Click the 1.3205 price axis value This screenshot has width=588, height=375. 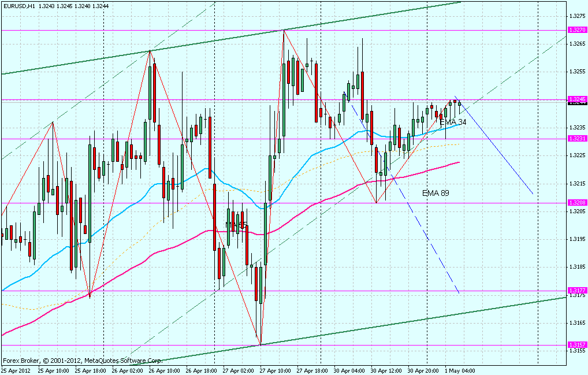click(x=577, y=211)
